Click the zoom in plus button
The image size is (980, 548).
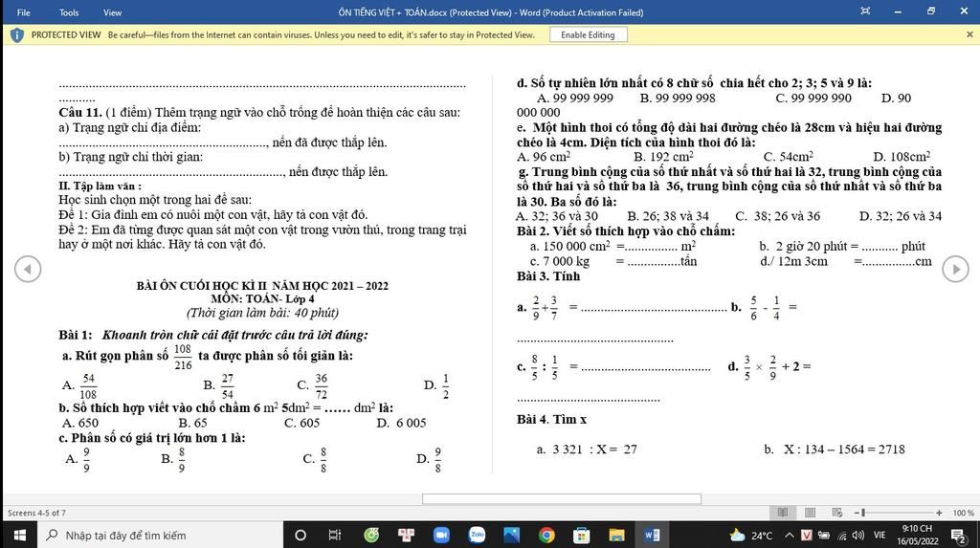pos(939,513)
